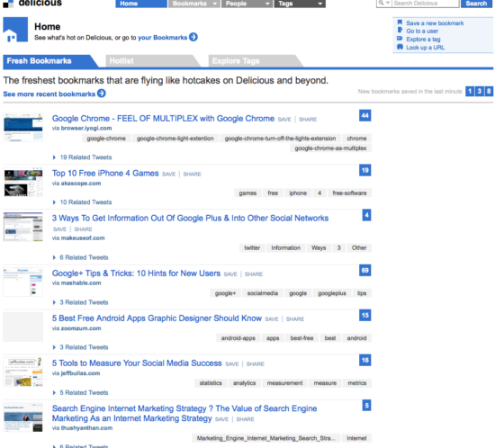Viewport: 495px width, 448px height.
Task: Click the Look up a URL link
Action: coord(425,48)
